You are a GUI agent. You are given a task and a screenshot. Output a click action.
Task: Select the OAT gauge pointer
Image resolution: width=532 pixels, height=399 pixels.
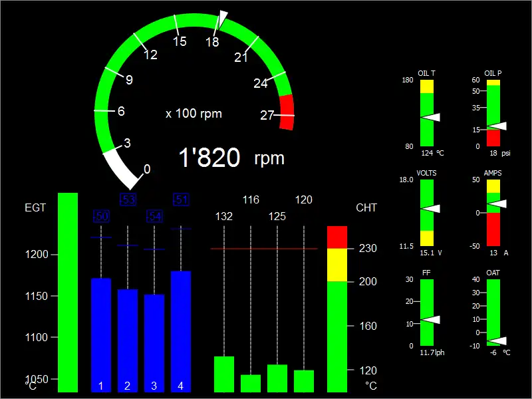(497, 341)
